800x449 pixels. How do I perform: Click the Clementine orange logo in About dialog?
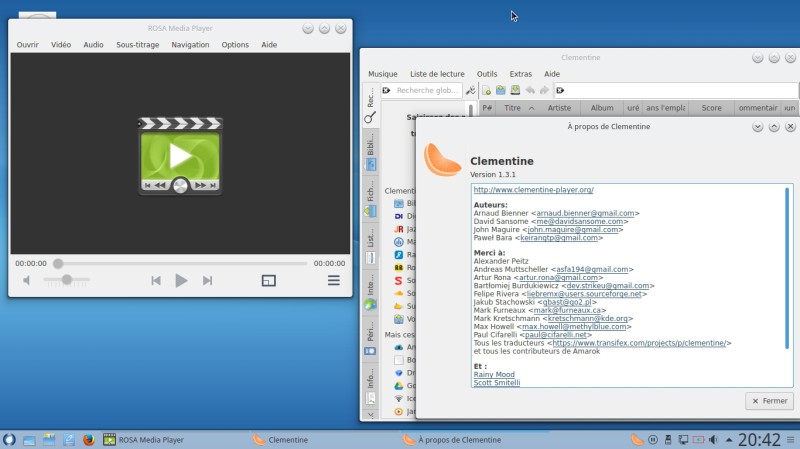(x=442, y=160)
